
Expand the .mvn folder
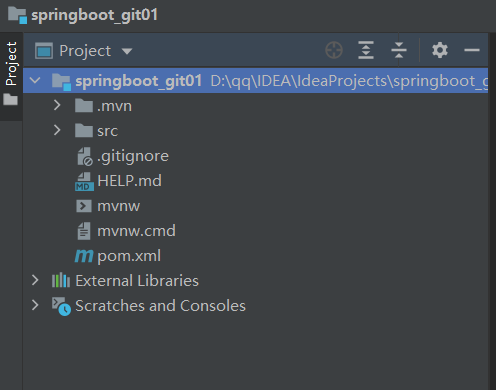57,106
